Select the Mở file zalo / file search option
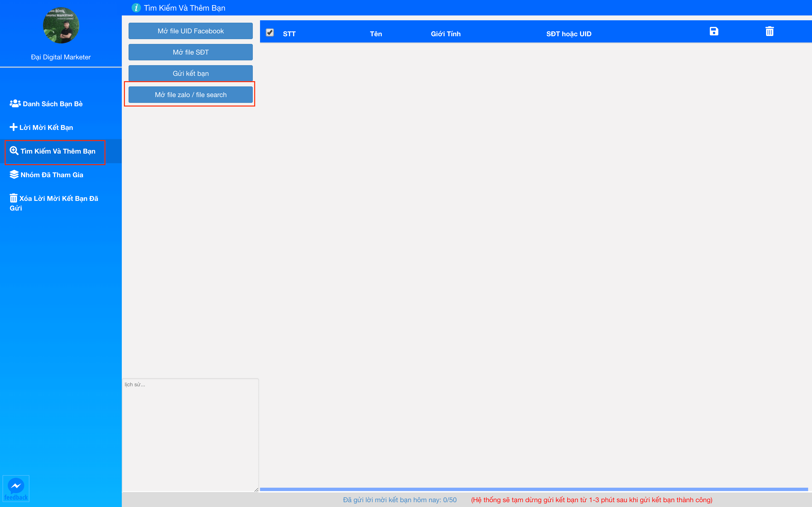812x507 pixels. point(191,95)
